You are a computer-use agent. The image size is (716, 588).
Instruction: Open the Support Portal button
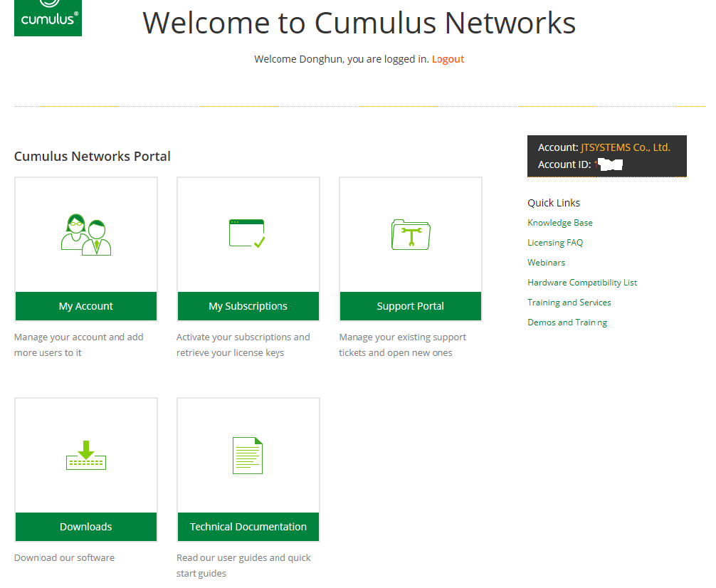point(411,306)
